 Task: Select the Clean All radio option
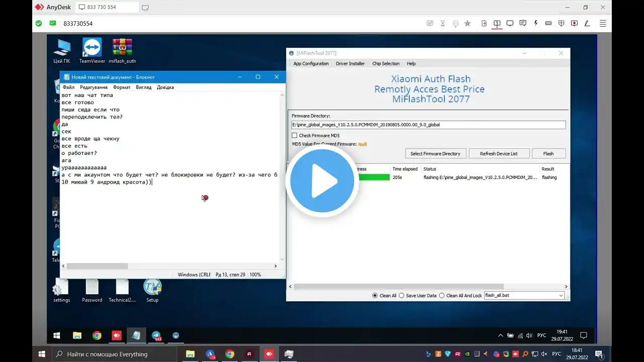pyautogui.click(x=375, y=296)
